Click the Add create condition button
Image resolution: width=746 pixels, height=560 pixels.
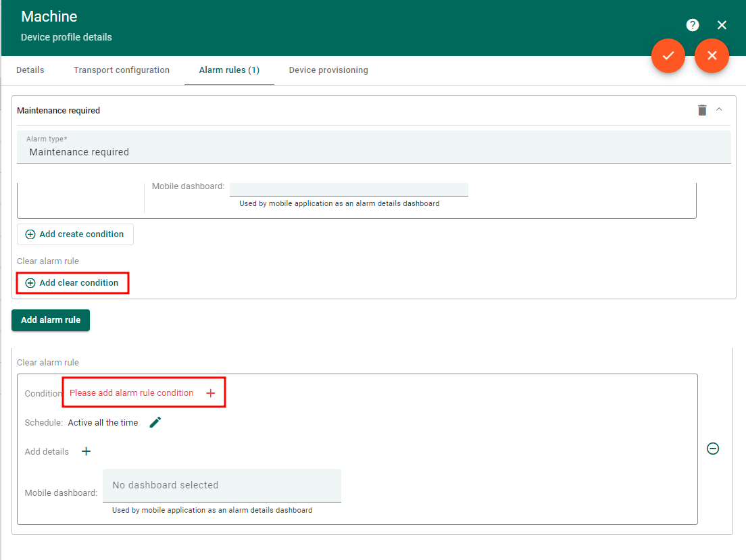(75, 234)
